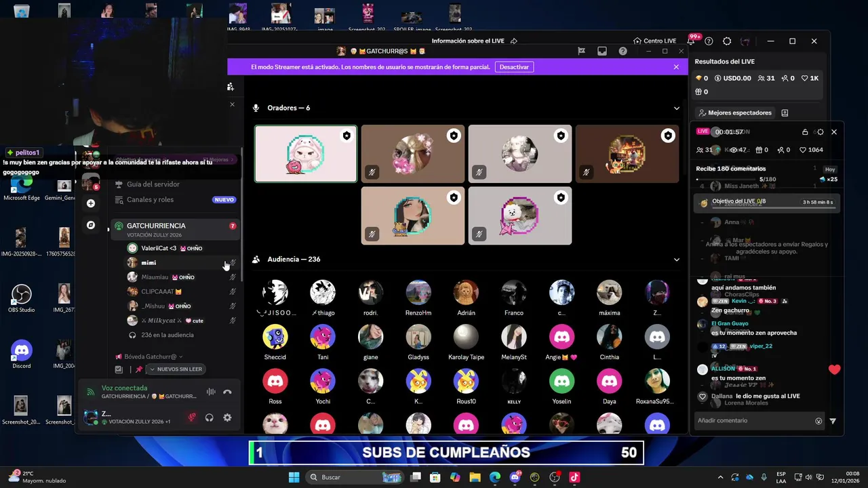Image resolution: width=868 pixels, height=488 pixels.
Task: Open audience member Karolay Taipe's avatar
Action: tap(466, 337)
